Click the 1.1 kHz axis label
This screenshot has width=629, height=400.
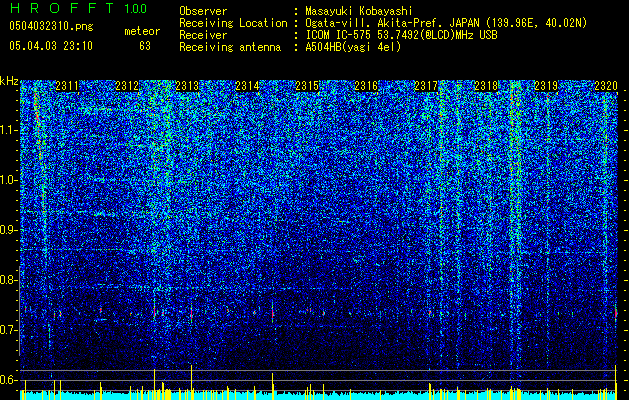tap(9, 130)
